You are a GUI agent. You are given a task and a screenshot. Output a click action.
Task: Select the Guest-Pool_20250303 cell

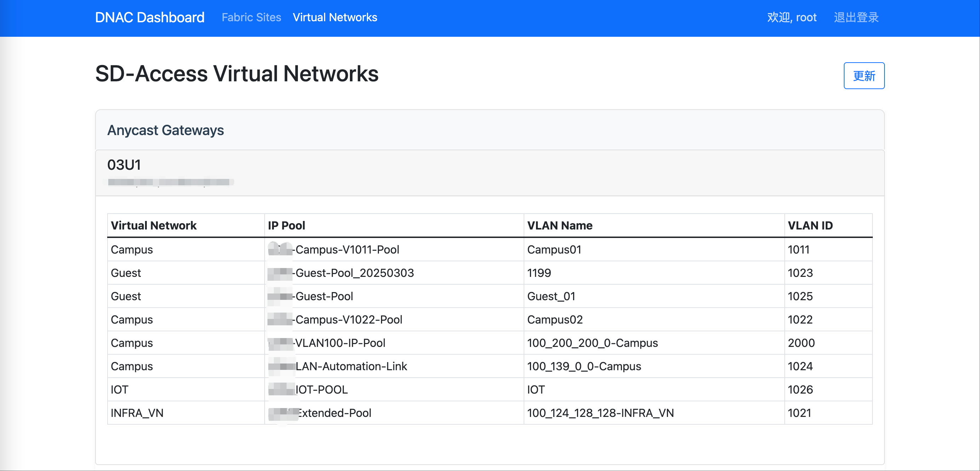coord(394,273)
